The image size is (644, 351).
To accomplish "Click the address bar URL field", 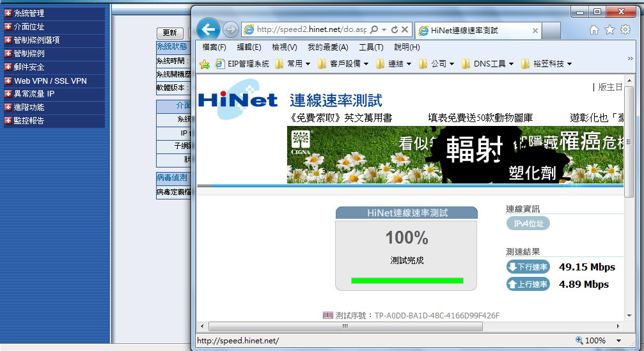I will tap(311, 29).
